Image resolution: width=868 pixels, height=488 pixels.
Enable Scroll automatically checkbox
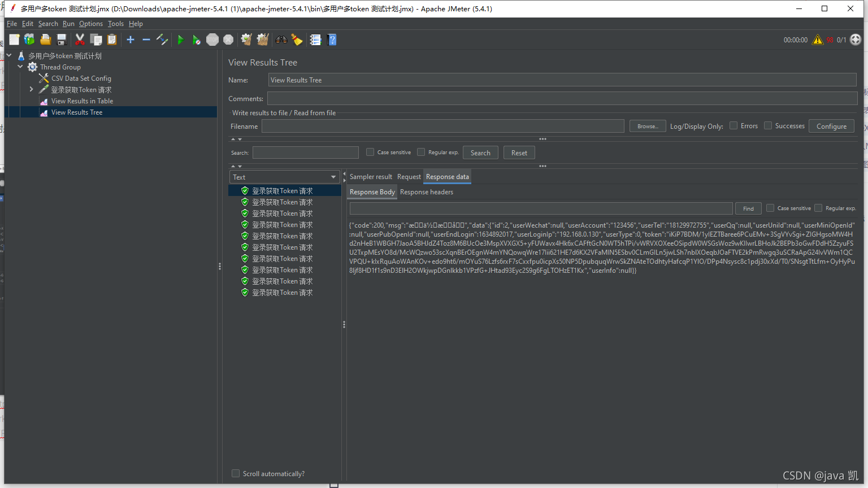(236, 473)
